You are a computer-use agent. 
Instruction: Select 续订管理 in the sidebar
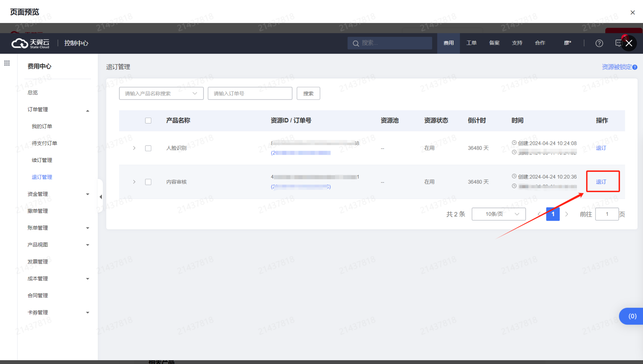42,160
